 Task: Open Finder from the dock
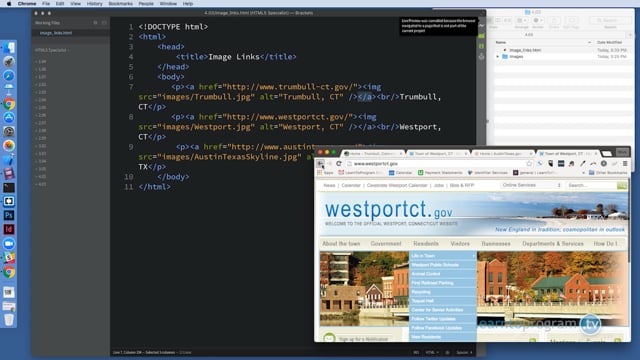point(9,48)
